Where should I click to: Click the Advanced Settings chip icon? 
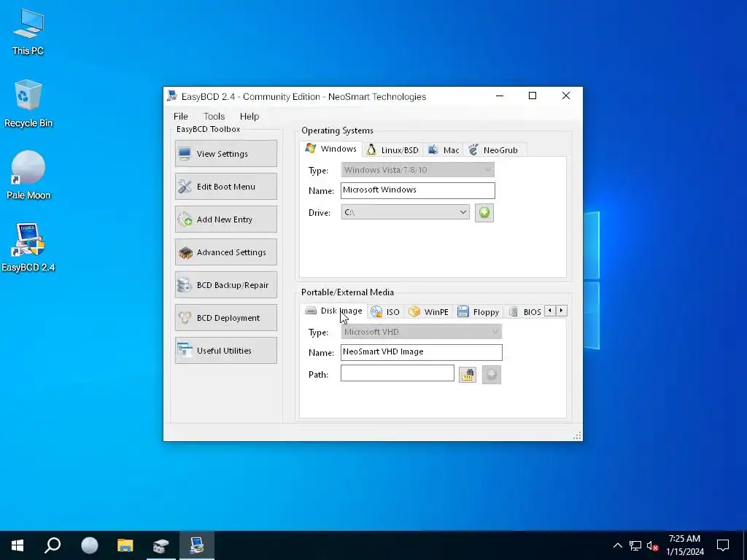(x=185, y=252)
